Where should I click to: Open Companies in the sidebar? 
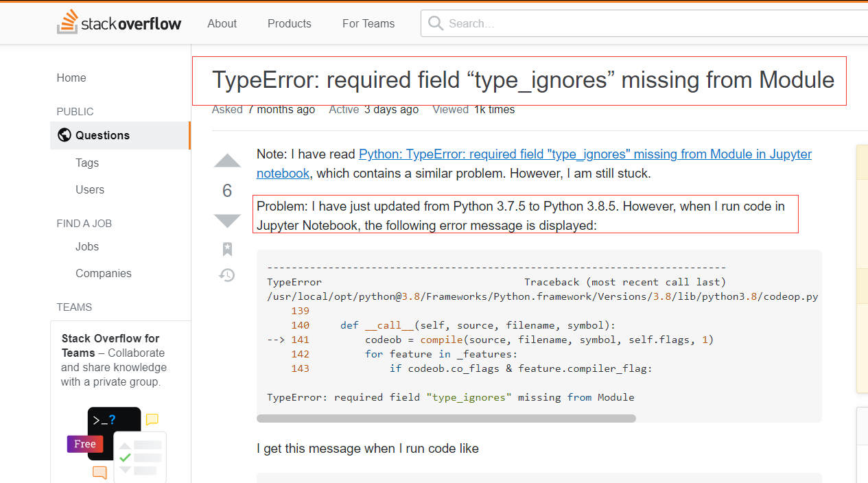104,273
